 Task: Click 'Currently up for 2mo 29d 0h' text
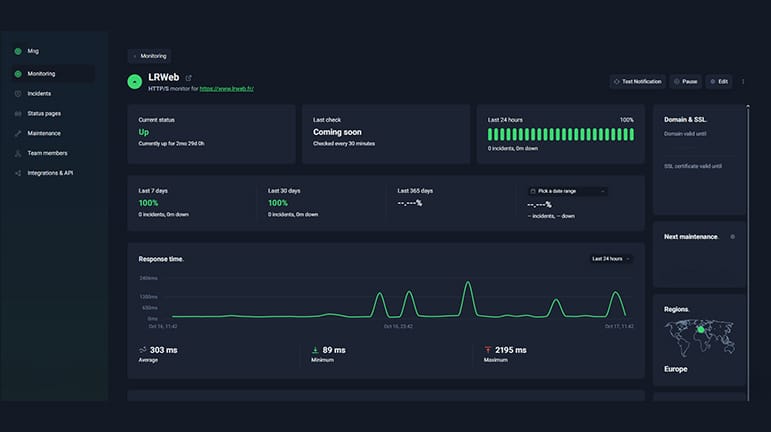(x=172, y=144)
